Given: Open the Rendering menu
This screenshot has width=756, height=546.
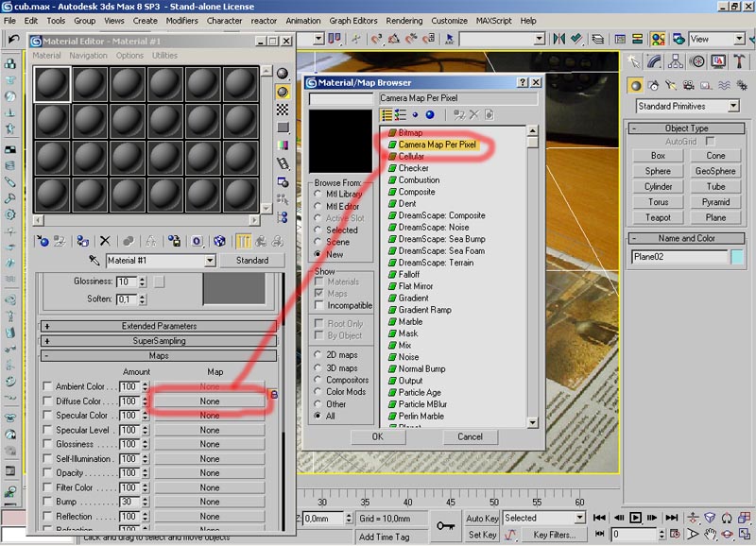Looking at the screenshot, I should (404, 20).
